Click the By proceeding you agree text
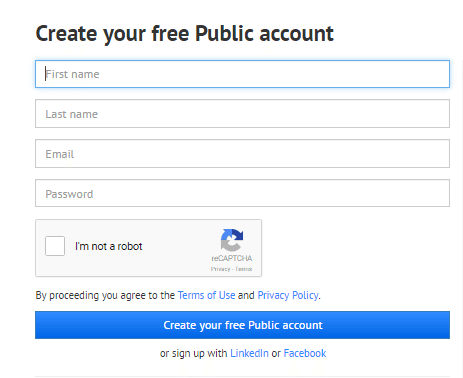 105,296
